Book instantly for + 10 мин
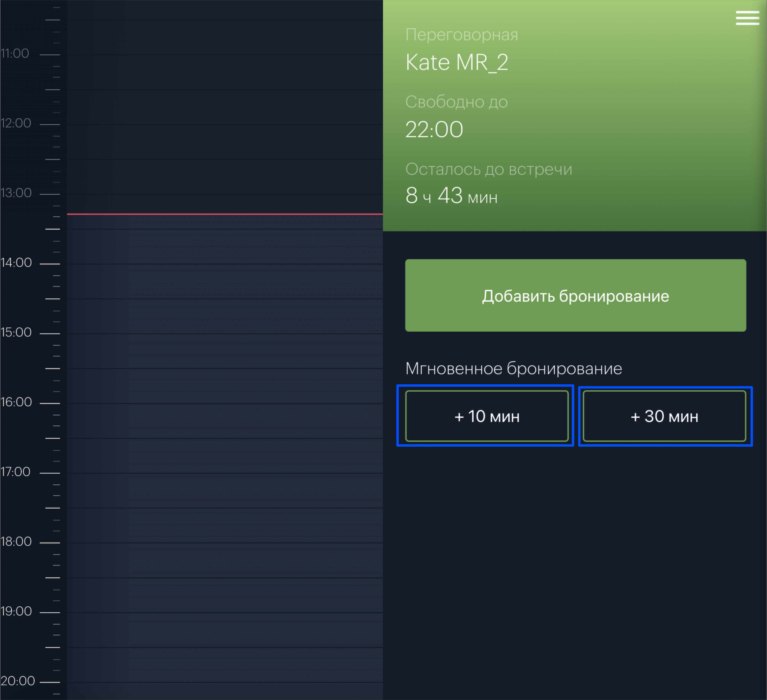 pos(487,416)
